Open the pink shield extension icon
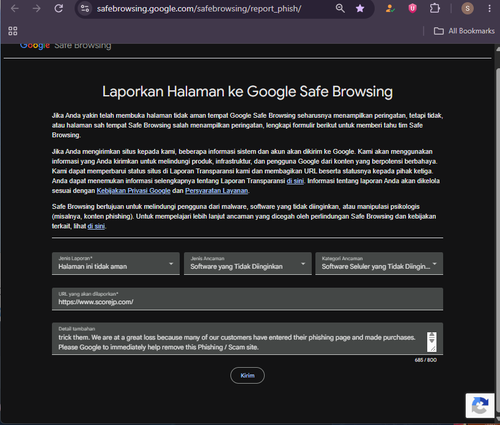500x425 pixels. (x=412, y=8)
